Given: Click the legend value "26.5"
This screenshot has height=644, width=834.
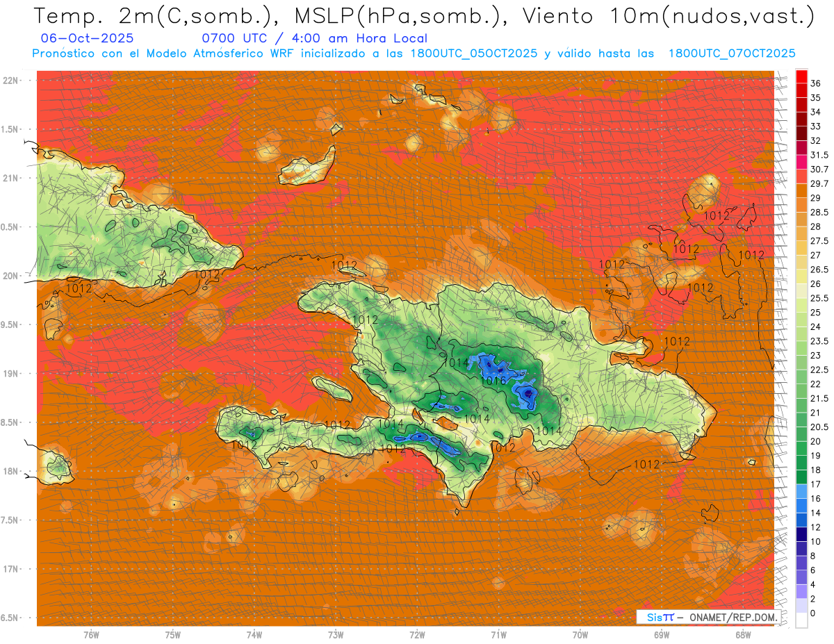Looking at the screenshot, I should point(820,270).
